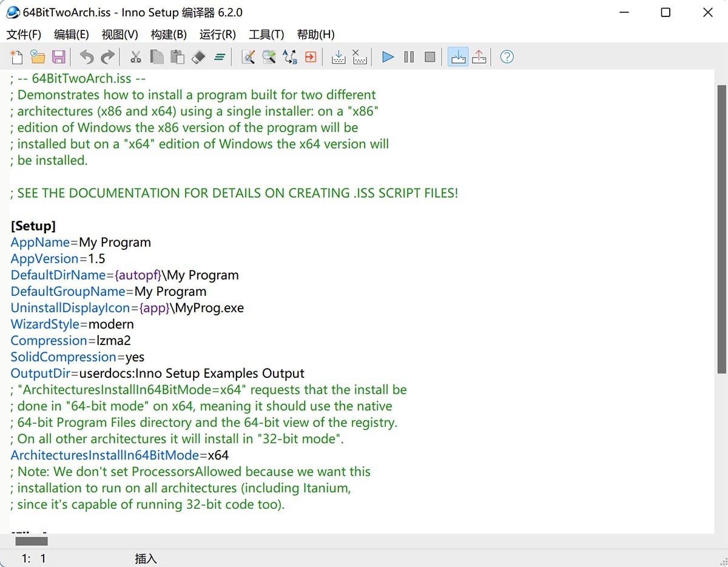Click the UninstallDisplayIcon directive
Image resolution: width=728 pixels, height=567 pixels.
point(127,308)
